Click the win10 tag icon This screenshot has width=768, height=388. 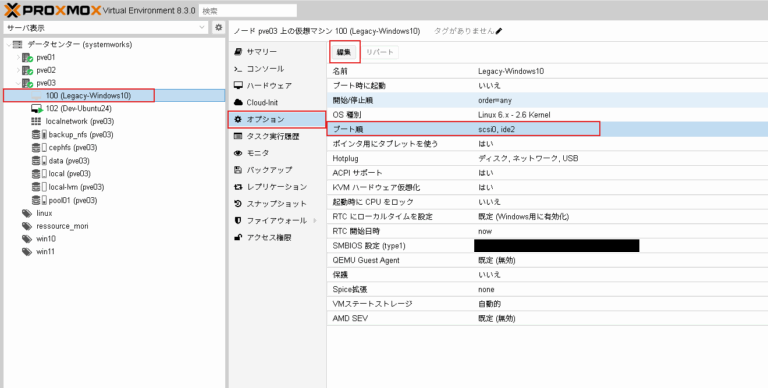coord(27,239)
